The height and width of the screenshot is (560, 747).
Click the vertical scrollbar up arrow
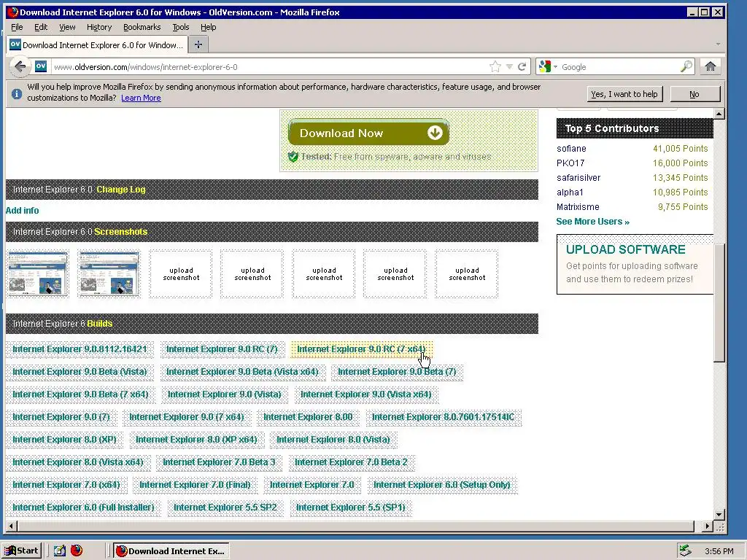pyautogui.click(x=719, y=114)
